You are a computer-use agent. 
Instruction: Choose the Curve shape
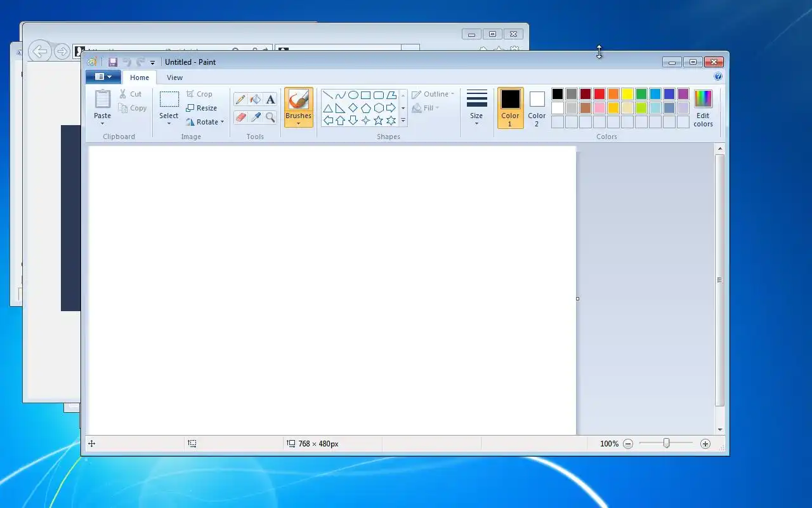[x=341, y=95]
